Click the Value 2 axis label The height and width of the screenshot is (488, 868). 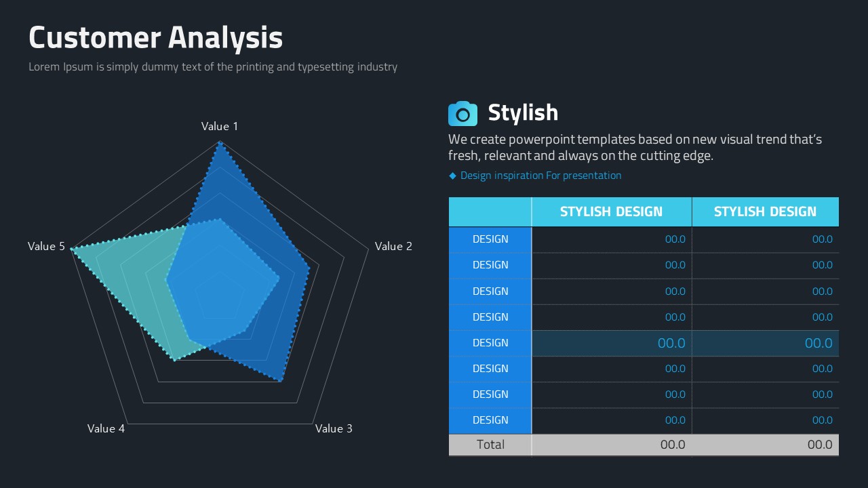coord(393,246)
